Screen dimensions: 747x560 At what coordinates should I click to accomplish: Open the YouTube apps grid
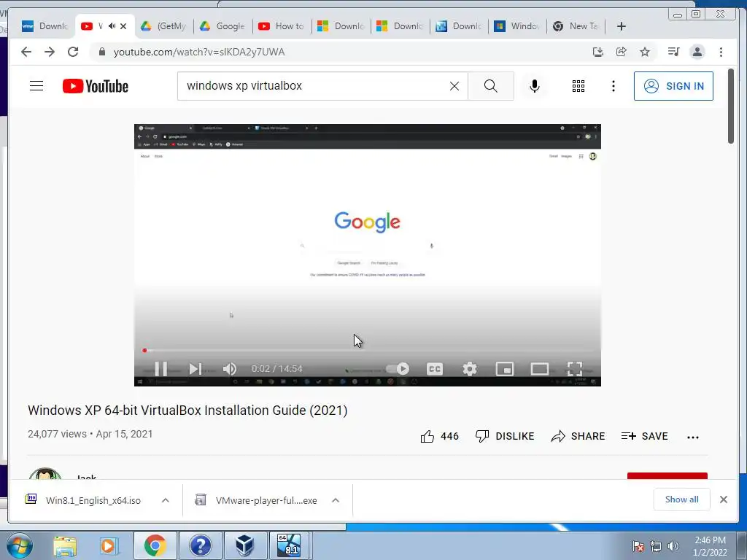(578, 86)
